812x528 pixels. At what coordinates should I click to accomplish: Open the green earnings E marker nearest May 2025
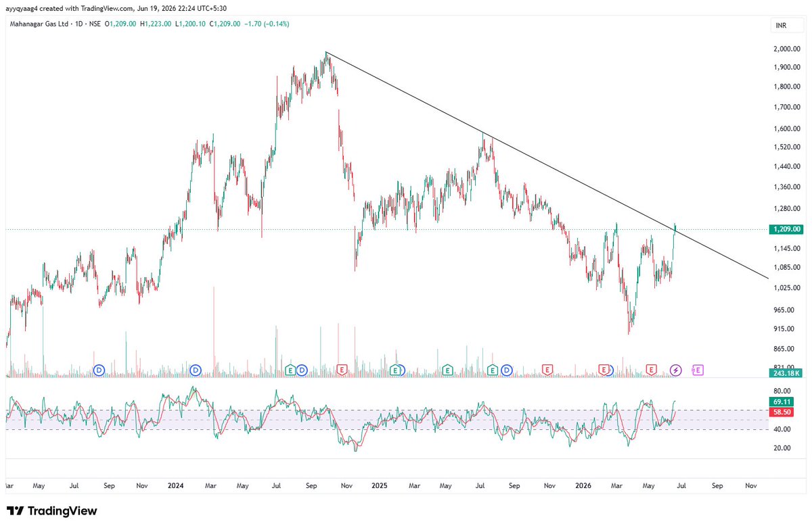click(447, 370)
